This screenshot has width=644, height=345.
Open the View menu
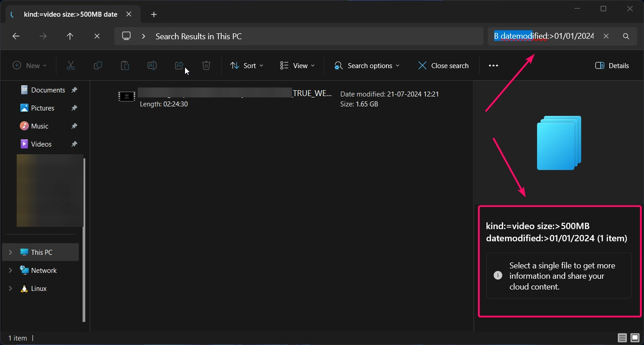point(297,66)
